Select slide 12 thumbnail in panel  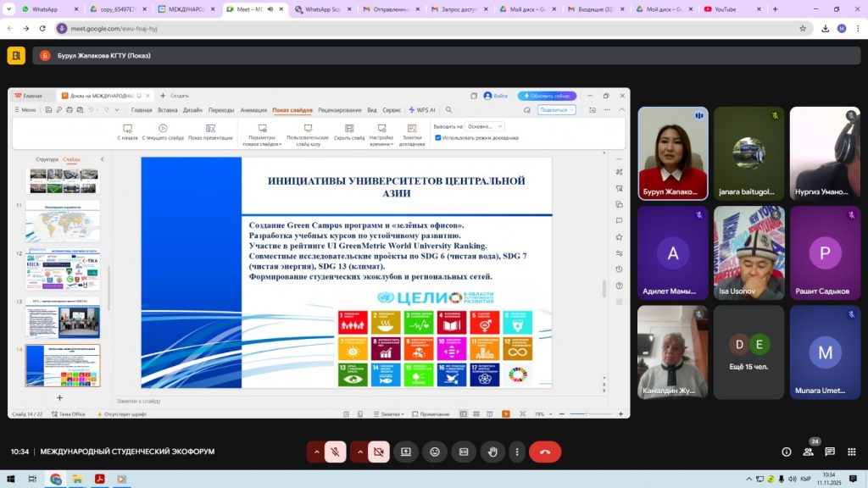pos(63,270)
